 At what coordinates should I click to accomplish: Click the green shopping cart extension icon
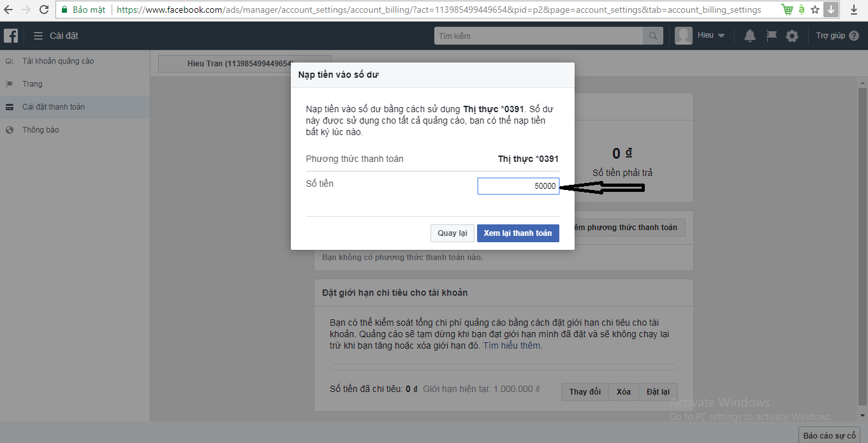788,10
